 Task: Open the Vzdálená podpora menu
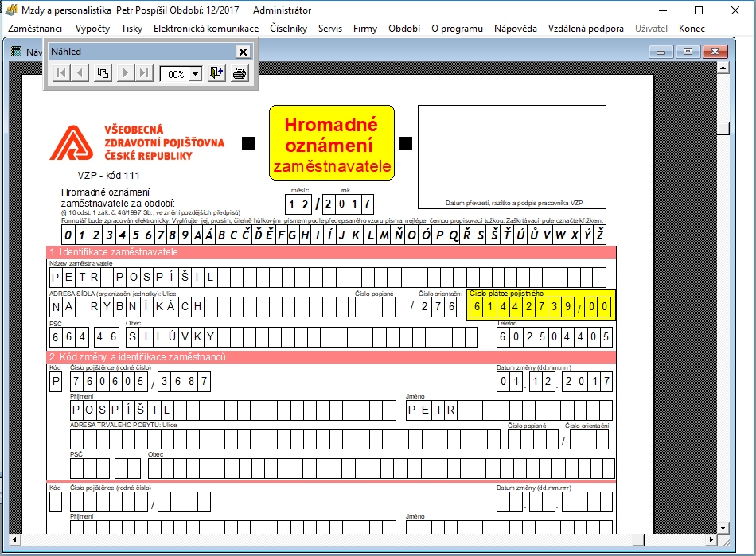click(x=586, y=29)
